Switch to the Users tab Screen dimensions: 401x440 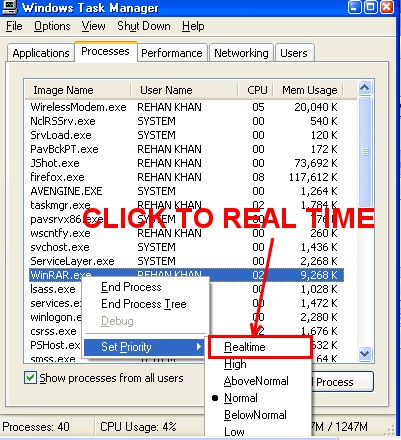tap(294, 53)
